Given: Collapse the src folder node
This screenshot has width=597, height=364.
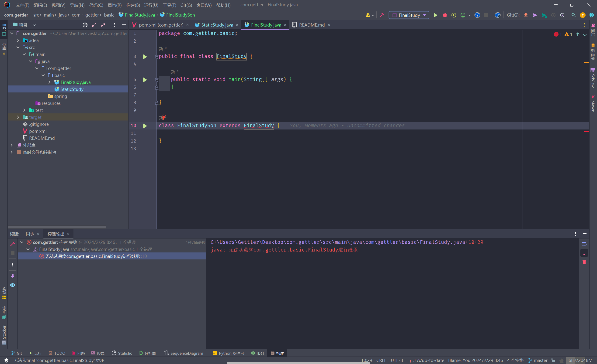Looking at the screenshot, I should coord(18,48).
